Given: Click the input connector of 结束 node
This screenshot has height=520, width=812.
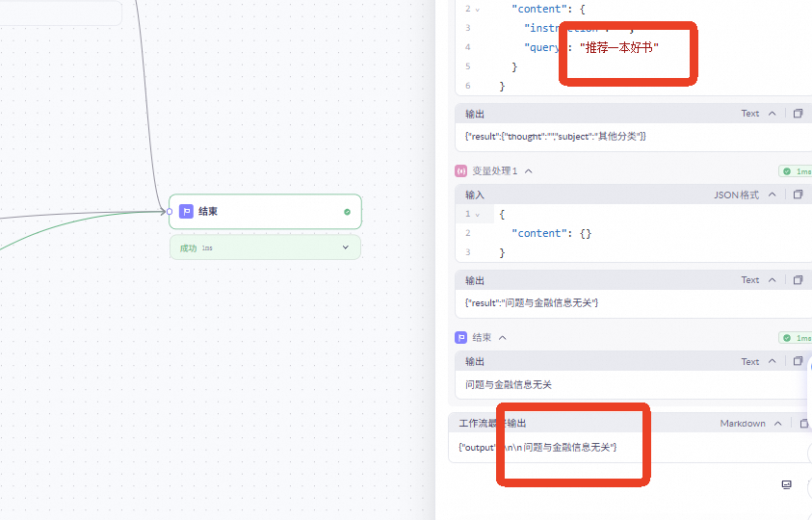Looking at the screenshot, I should [170, 211].
